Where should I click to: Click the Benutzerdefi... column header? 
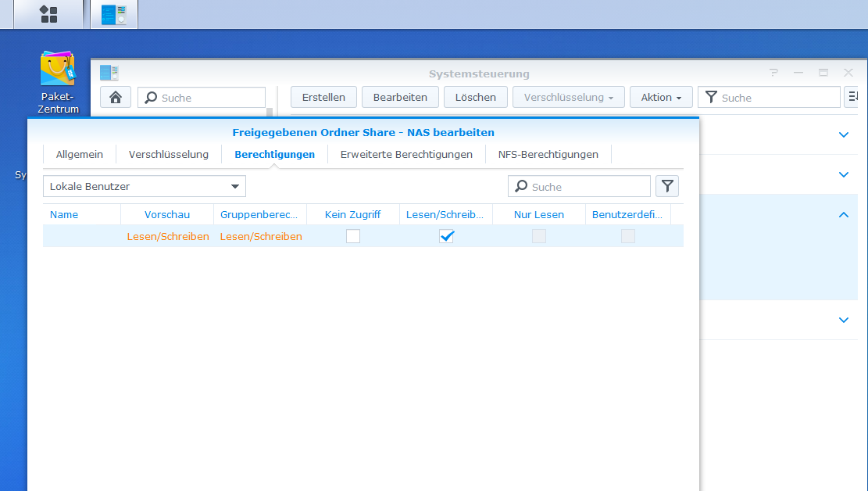(x=627, y=214)
